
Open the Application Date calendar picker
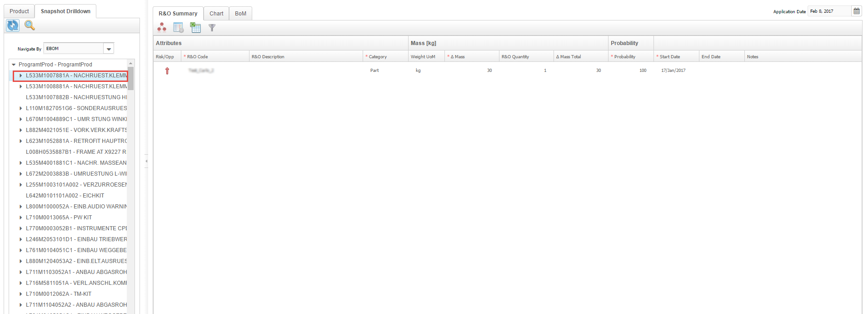(857, 11)
